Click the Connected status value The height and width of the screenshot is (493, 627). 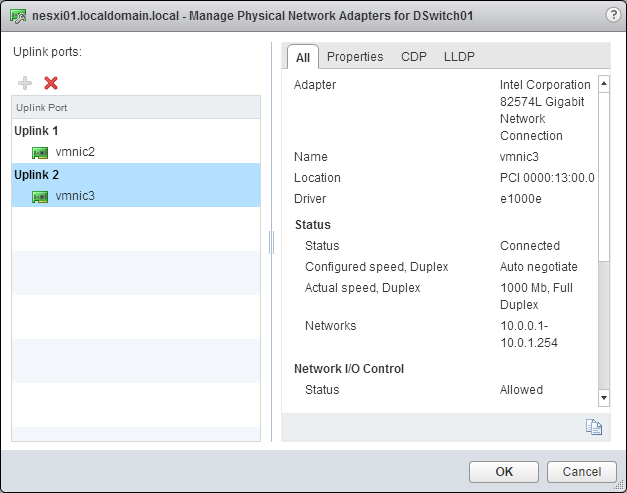(x=530, y=246)
